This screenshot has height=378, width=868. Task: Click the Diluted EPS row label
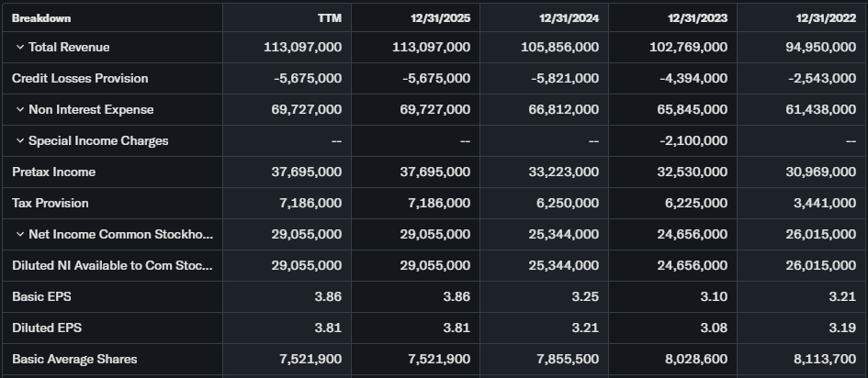44,328
